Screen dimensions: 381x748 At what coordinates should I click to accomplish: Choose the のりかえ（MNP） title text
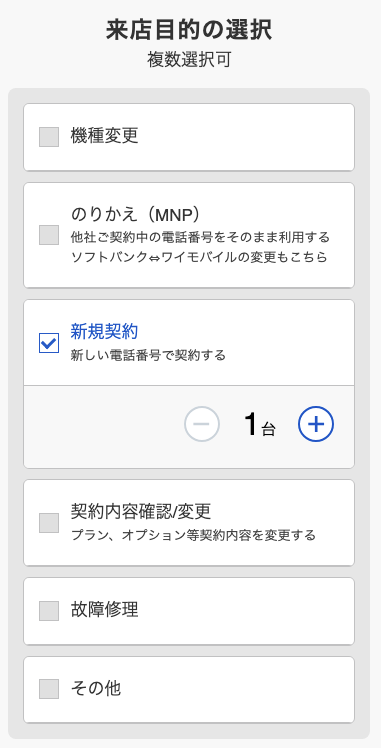click(135, 215)
